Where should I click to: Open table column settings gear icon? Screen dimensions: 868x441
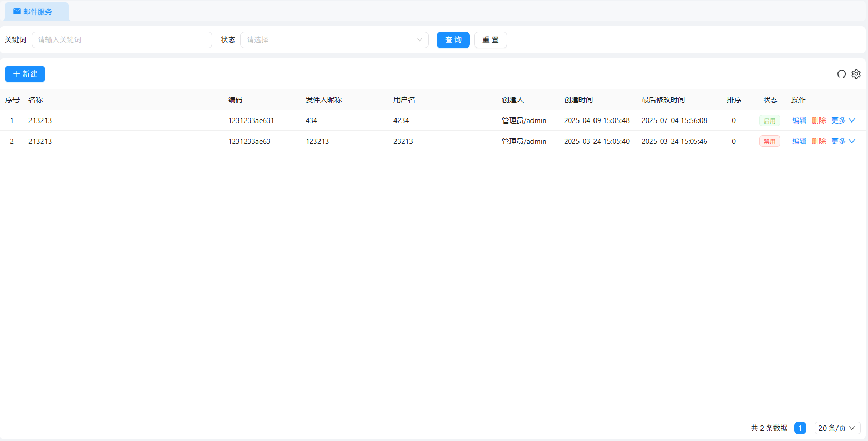(856, 74)
